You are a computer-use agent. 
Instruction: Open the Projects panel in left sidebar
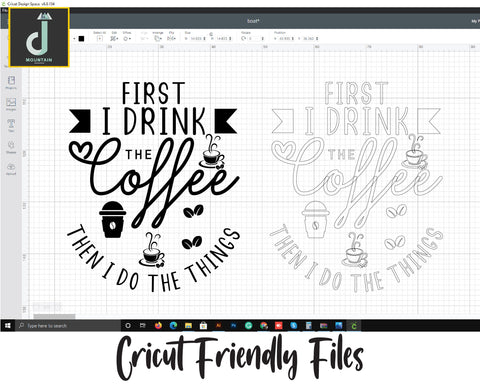pyautogui.click(x=11, y=82)
